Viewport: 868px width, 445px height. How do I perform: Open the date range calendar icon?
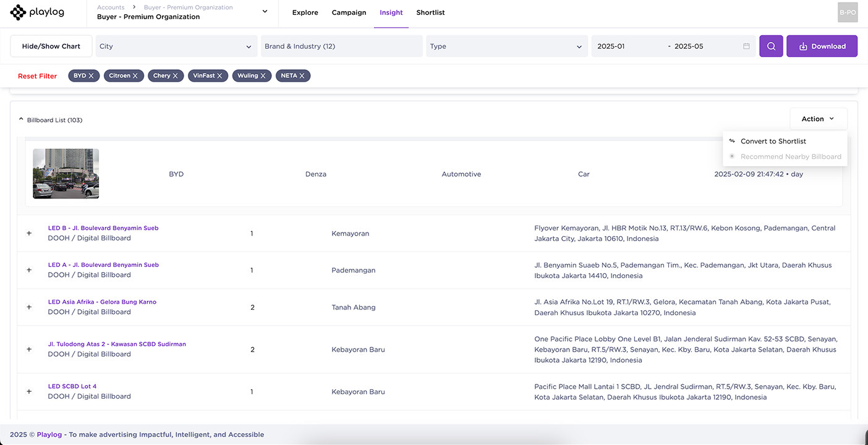tap(746, 46)
